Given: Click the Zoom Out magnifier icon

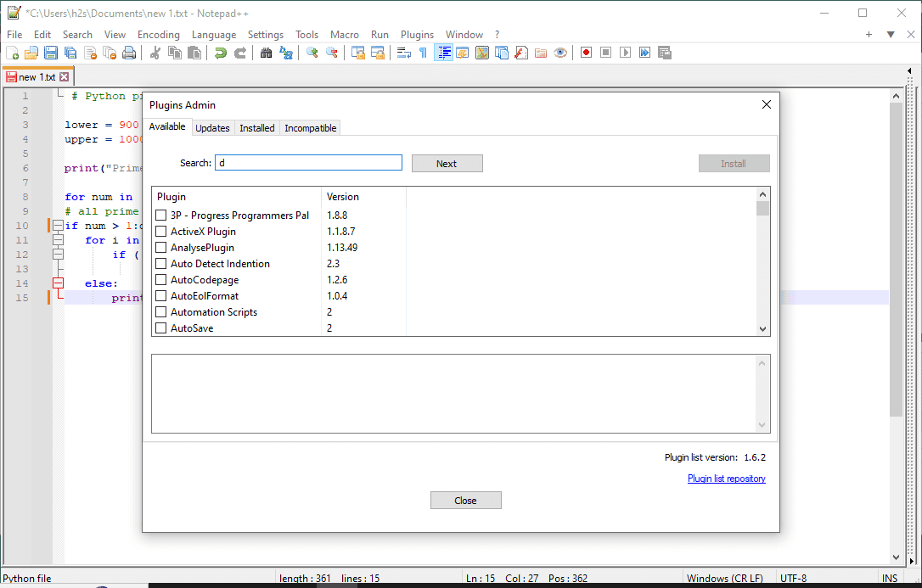Looking at the screenshot, I should click(332, 53).
